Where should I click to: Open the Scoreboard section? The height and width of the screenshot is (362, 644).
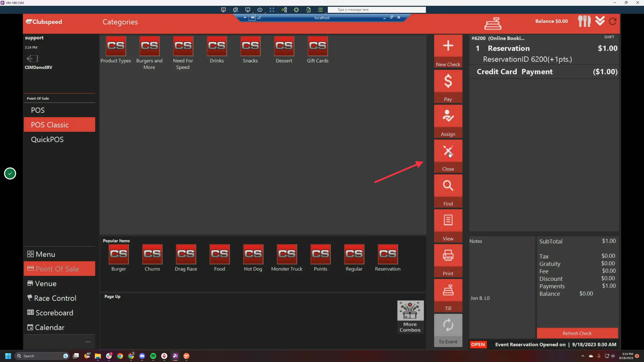click(x=59, y=313)
